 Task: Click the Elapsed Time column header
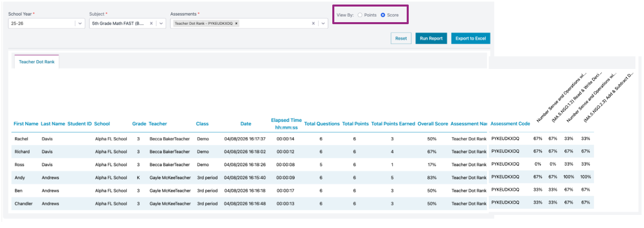286,124
